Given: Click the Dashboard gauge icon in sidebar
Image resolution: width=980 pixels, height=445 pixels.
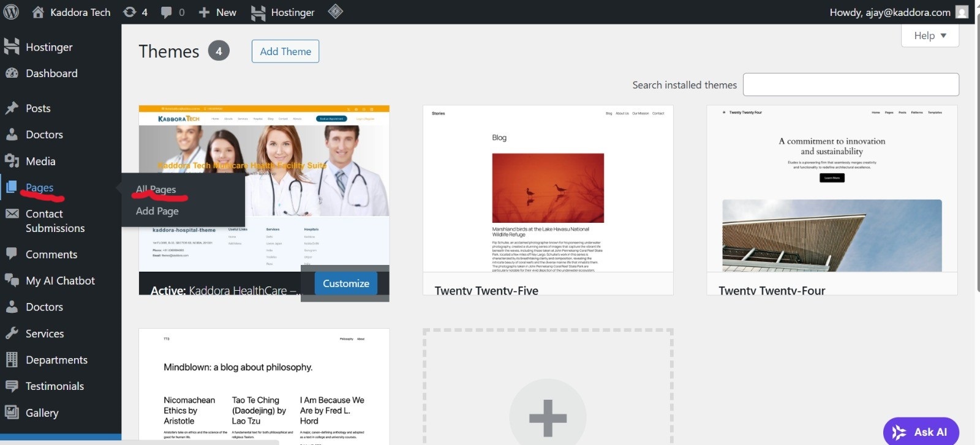Looking at the screenshot, I should click(x=12, y=73).
